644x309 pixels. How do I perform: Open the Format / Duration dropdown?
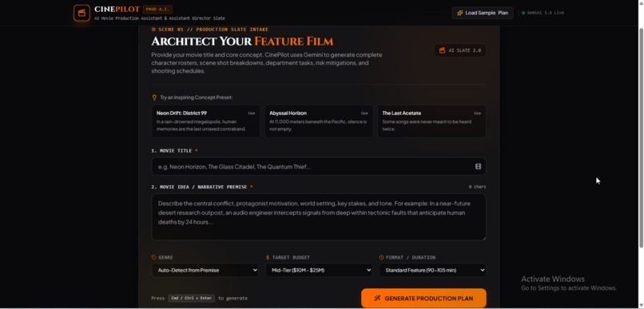[x=432, y=270]
